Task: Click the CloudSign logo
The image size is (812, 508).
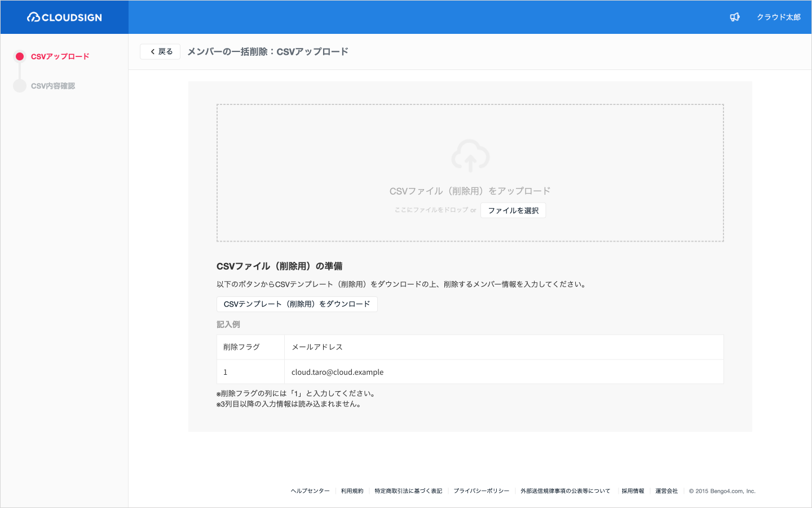Action: point(64,17)
